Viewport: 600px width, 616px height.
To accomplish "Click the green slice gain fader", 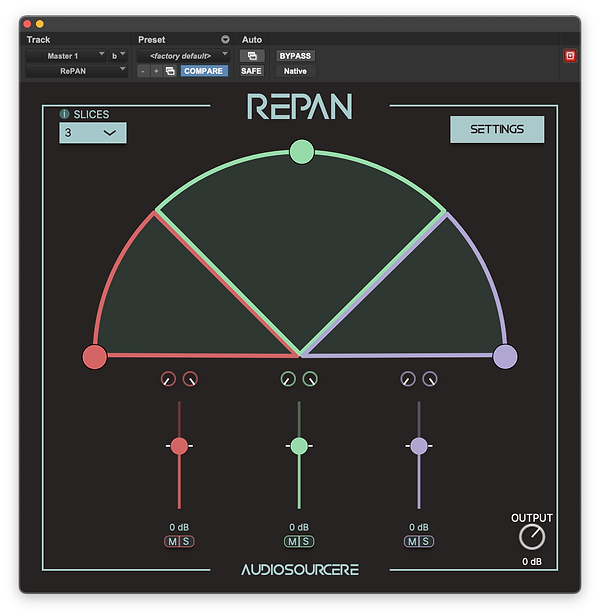I will 299,446.
